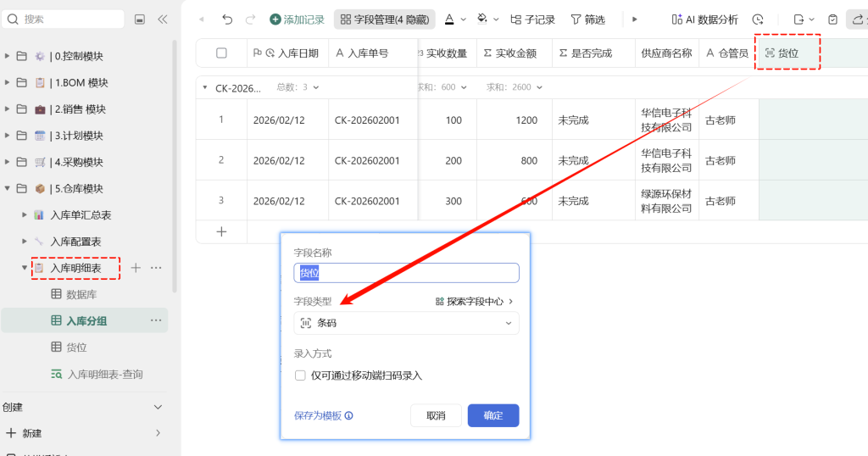868x456 pixels.
Task: Expand the 入库单汇总表 item
Action: pos(25,214)
